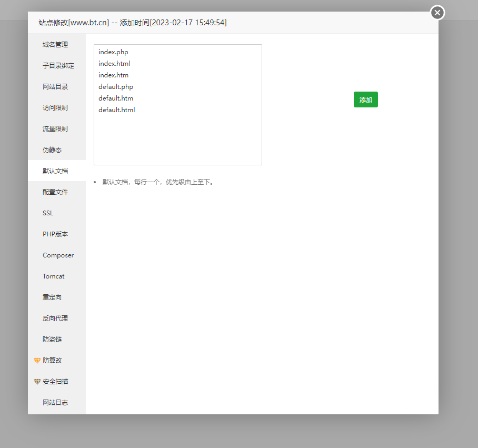This screenshot has width=478, height=448.
Task: Open the 反向代理 tab
Action: click(x=55, y=318)
